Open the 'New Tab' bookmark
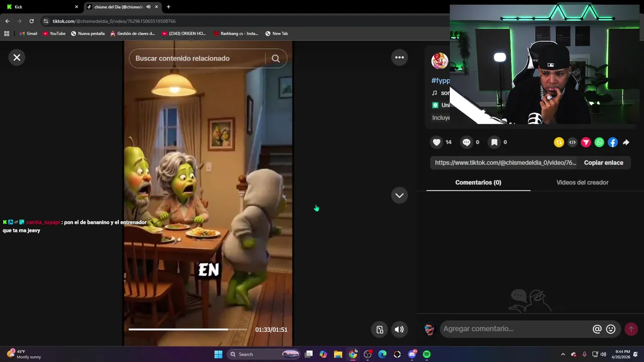 click(277, 34)
